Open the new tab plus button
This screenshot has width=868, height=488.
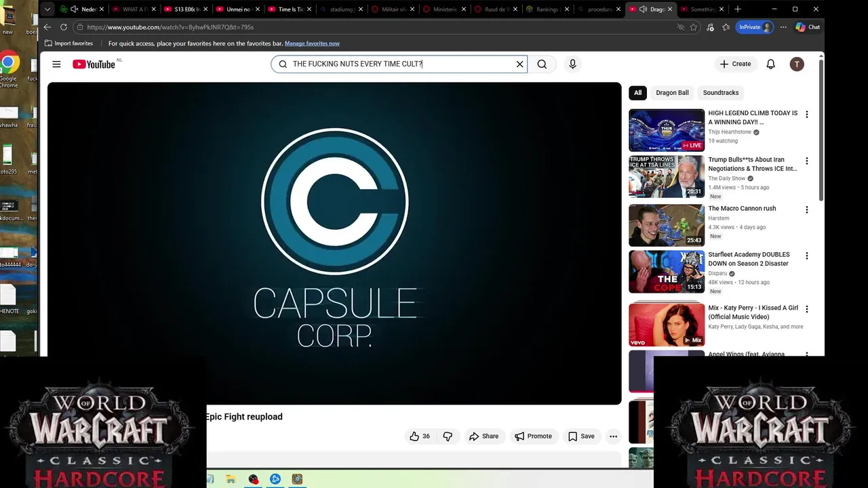[737, 9]
